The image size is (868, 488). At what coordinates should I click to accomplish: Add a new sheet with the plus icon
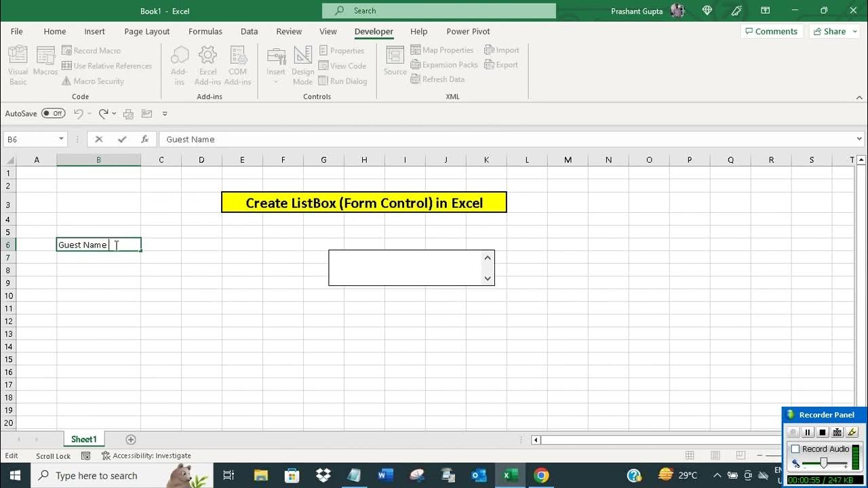click(131, 440)
